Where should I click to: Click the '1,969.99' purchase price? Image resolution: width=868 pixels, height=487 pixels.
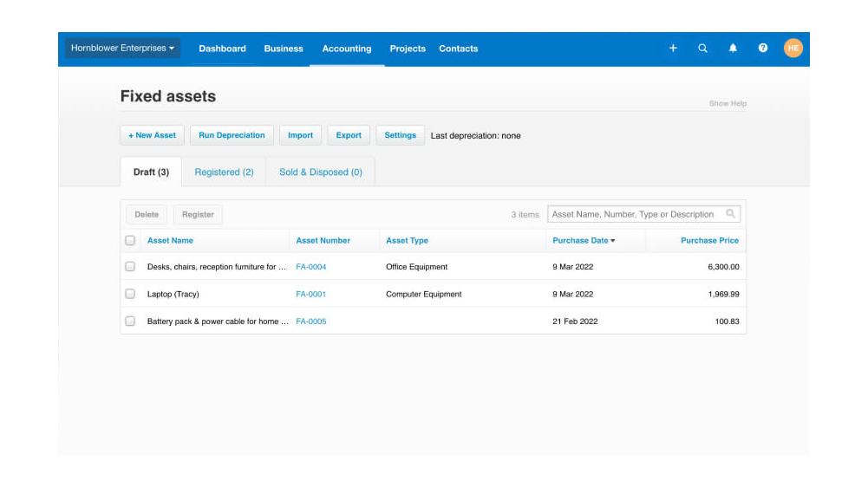(x=723, y=294)
